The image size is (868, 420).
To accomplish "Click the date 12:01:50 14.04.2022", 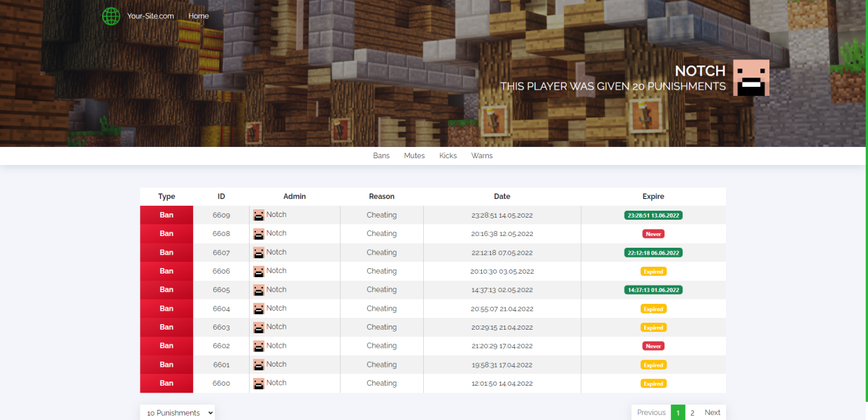I will [x=502, y=383].
